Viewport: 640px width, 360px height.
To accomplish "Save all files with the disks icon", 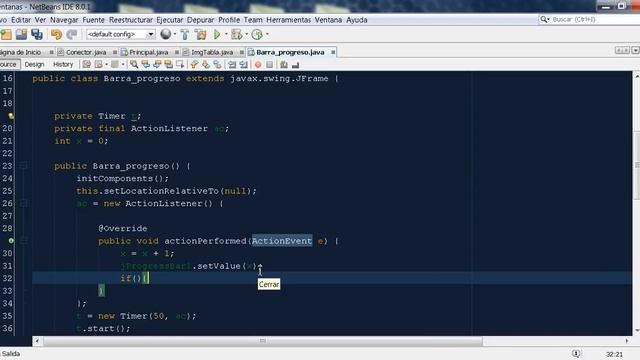I will click(x=37, y=35).
